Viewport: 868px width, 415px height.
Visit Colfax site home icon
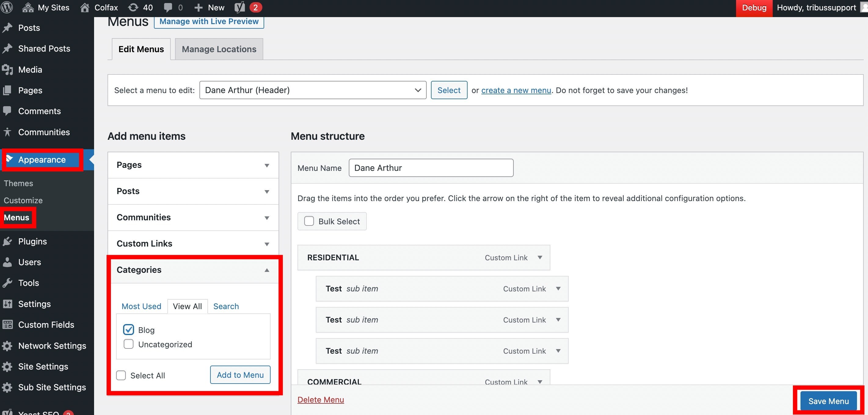pyautogui.click(x=85, y=7)
